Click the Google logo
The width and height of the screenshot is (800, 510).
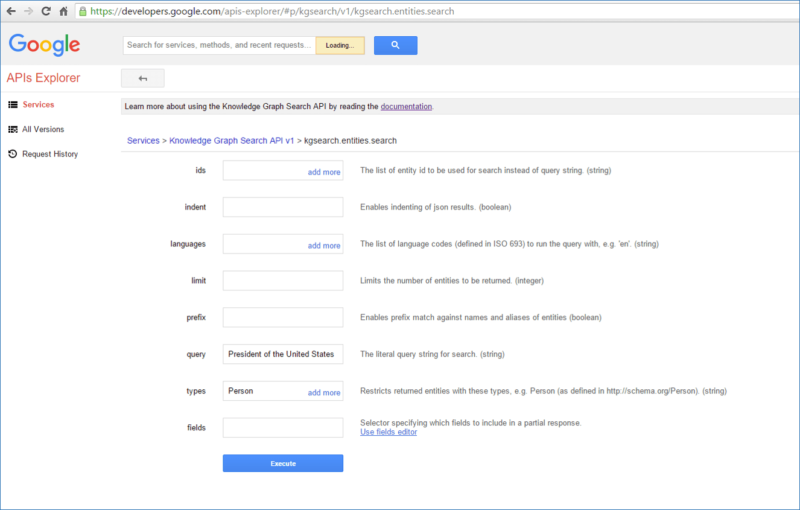[44, 45]
